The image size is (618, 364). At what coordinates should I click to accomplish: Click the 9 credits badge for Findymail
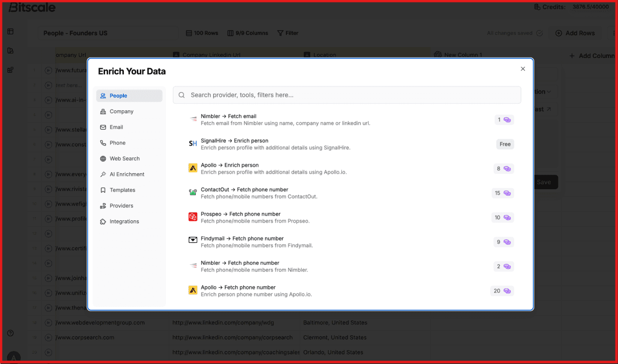[504, 242]
